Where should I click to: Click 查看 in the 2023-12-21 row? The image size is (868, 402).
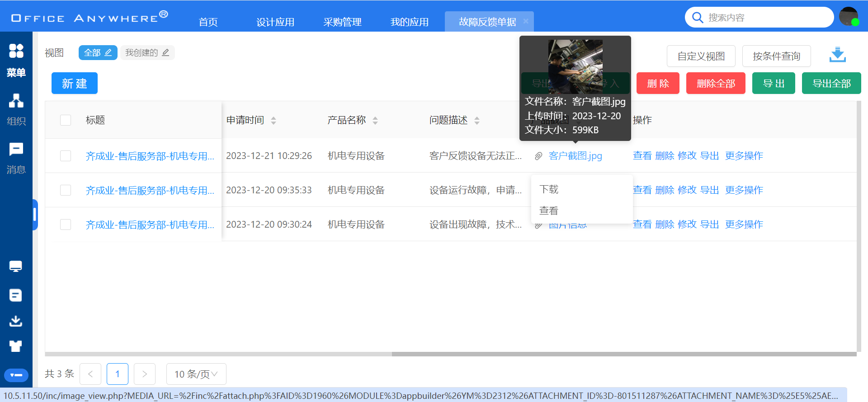point(642,156)
